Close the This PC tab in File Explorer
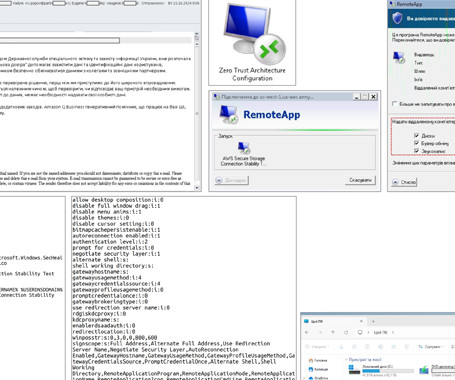Image resolution: width=455 pixels, height=380 pixels. 361,321
